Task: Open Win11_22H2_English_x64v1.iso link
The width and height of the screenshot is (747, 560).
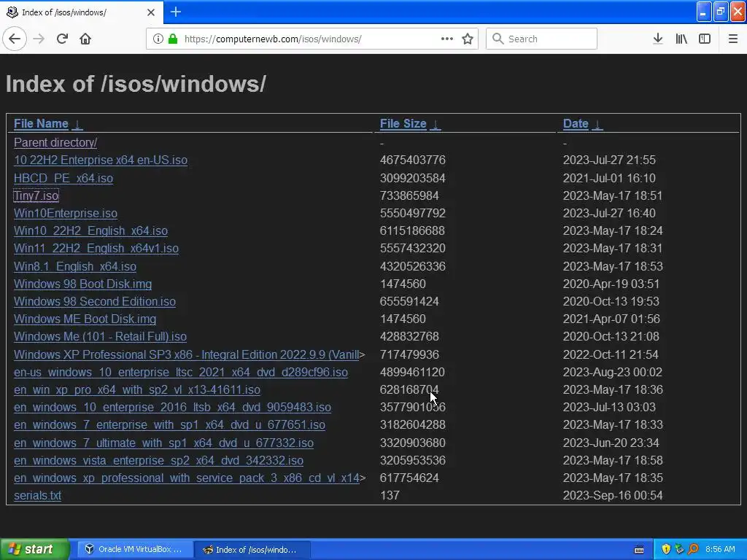Action: coord(96,249)
